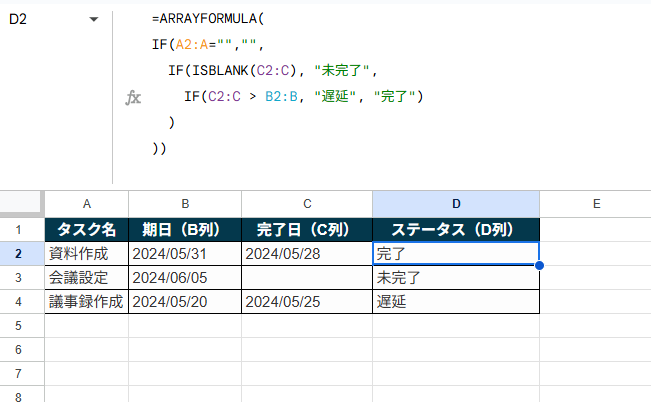Select cell containing 議事録作成
Image resolution: width=651 pixels, height=402 pixels.
click(x=86, y=302)
